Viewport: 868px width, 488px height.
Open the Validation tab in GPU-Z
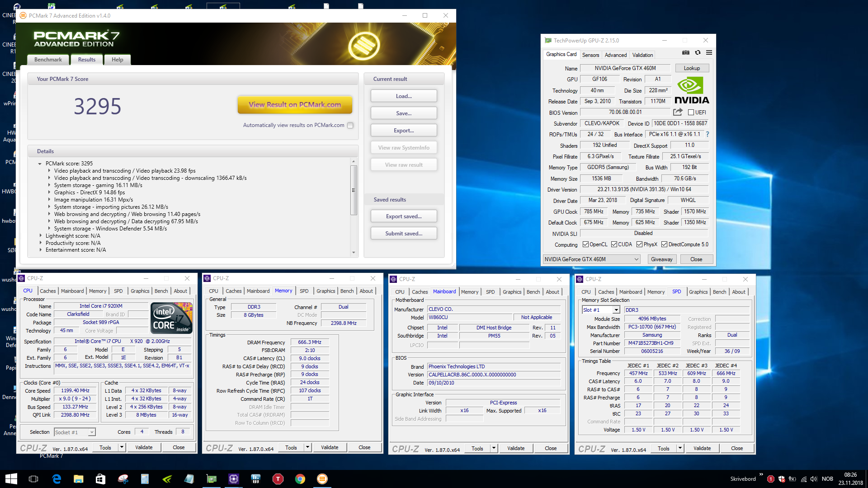point(642,55)
